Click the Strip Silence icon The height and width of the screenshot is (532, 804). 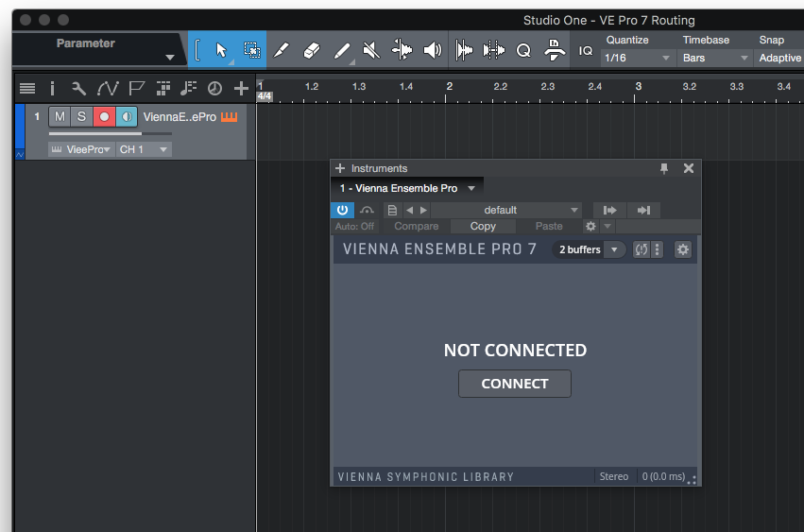464,50
